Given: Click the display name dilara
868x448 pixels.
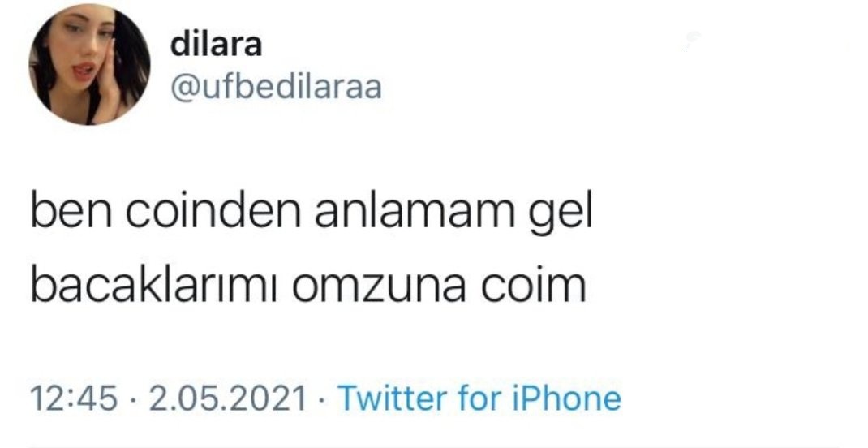Looking at the screenshot, I should [216, 45].
